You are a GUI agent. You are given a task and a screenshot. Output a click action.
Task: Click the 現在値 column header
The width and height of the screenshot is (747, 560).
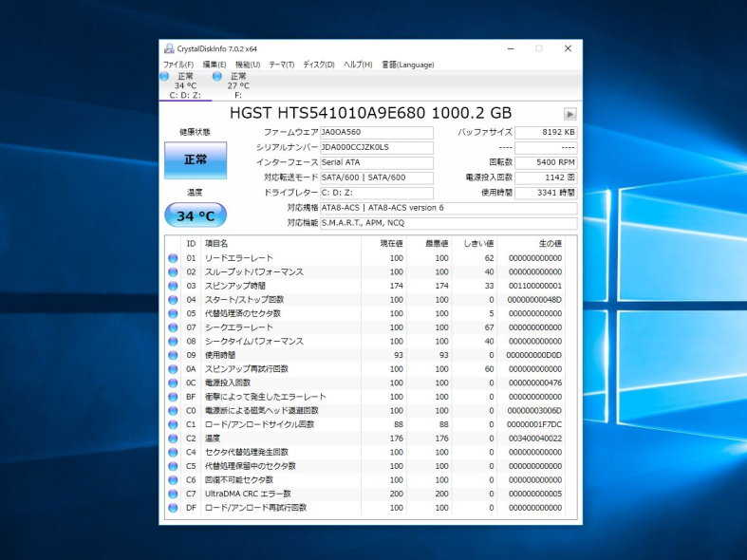[383, 243]
